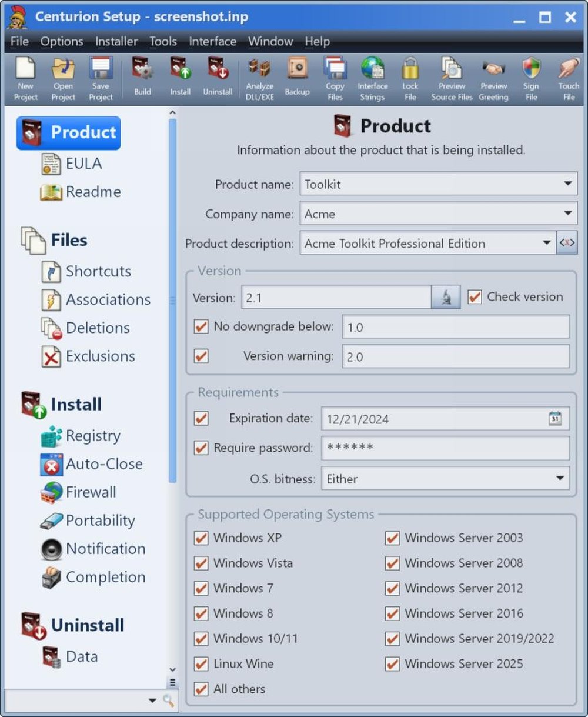588x717 pixels.
Task: Click Preview Source Files icon
Action: coord(452,79)
